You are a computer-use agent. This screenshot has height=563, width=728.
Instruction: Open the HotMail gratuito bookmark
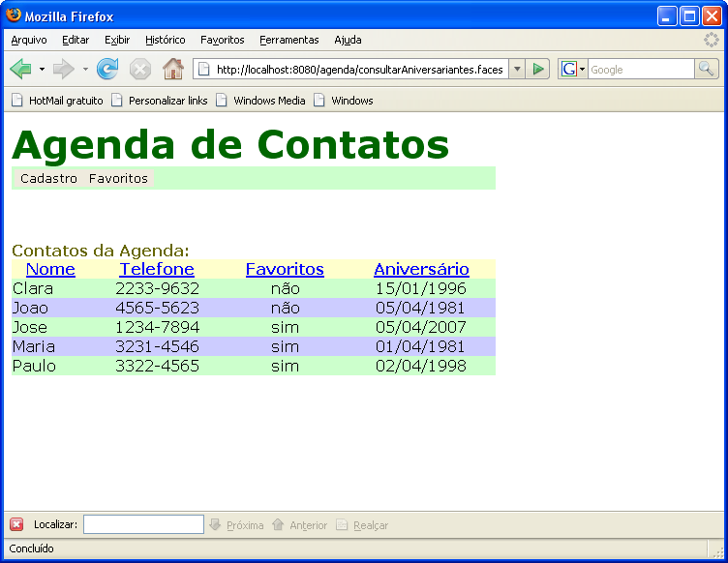(57, 101)
